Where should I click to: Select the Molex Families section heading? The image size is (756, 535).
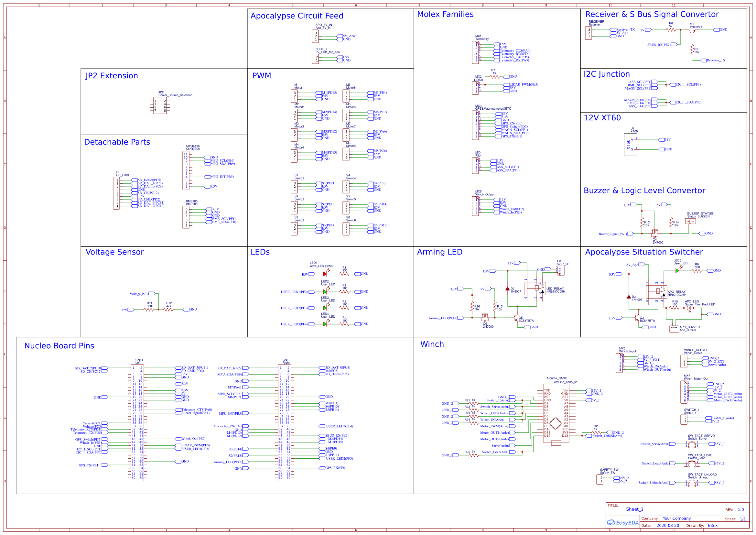pos(445,14)
